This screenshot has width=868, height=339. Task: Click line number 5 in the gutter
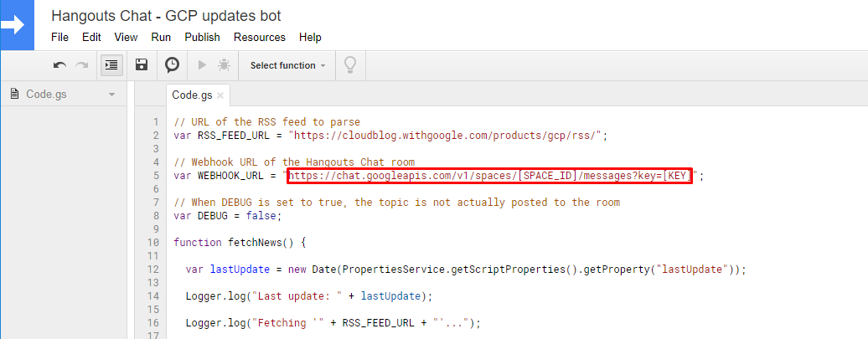pos(156,177)
